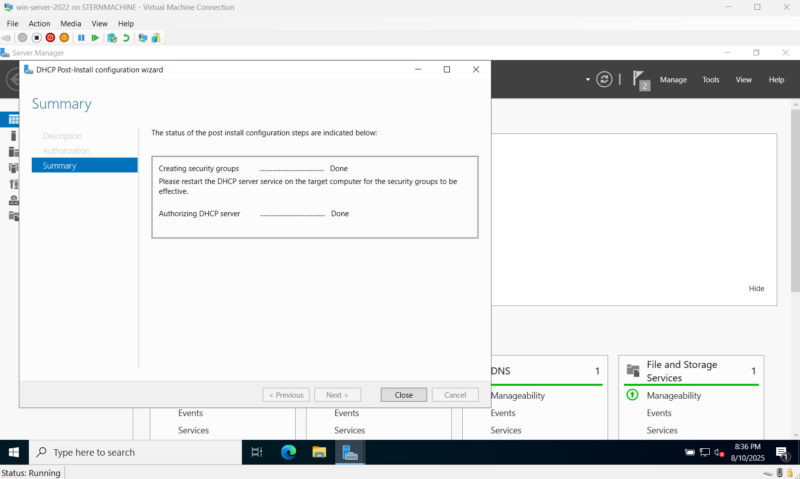Click the orange Save state toolbar icon
Screen dimensions: 800x479
(x=64, y=38)
